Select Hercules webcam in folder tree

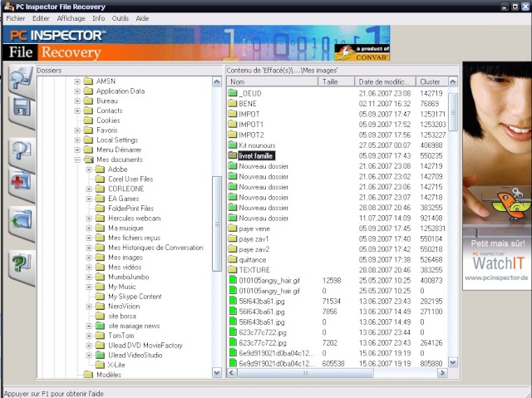point(135,219)
